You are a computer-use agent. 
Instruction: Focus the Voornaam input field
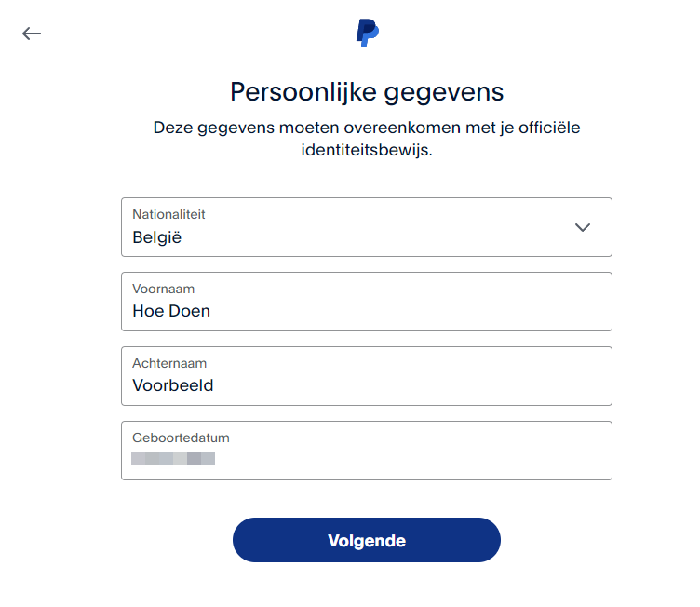pos(367,302)
